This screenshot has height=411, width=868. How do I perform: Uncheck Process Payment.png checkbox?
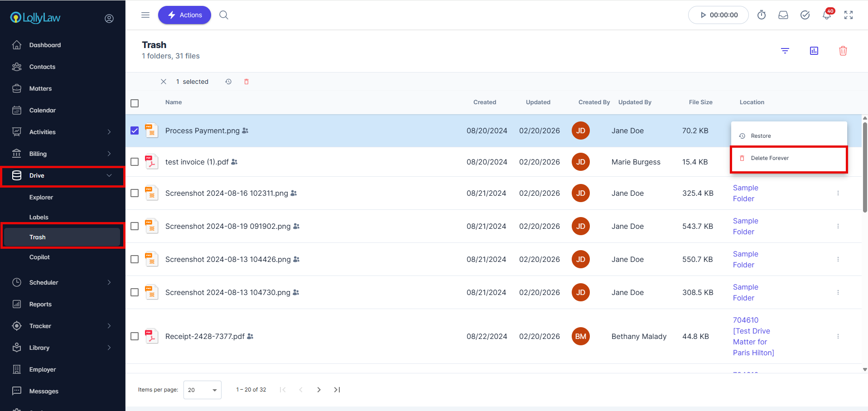[135, 131]
